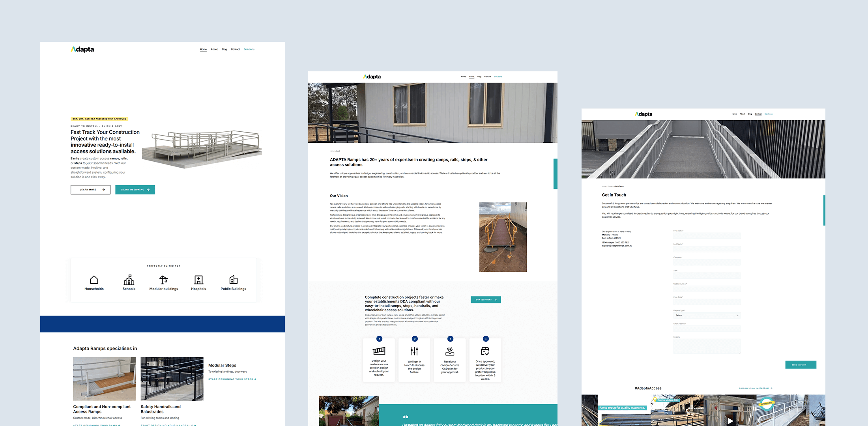Image resolution: width=868 pixels, height=426 pixels.
Task: Click the Schools building icon
Action: tap(129, 280)
